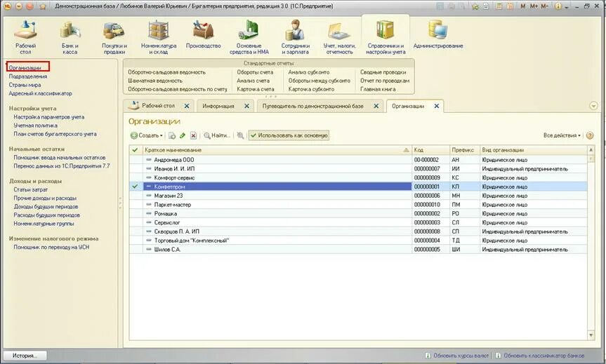Open the Учетная политика link
Screen dimensions: 606x364
click(36, 126)
